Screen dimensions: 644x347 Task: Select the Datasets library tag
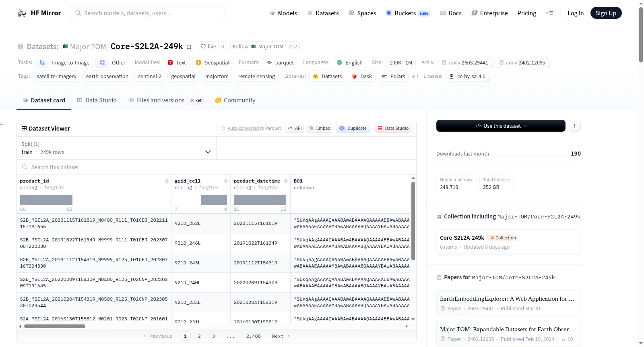(327, 76)
